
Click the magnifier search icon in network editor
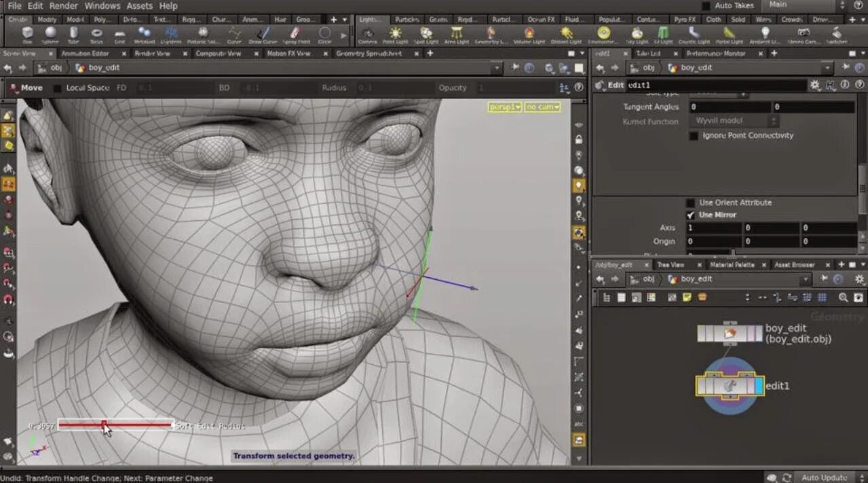pos(843,298)
